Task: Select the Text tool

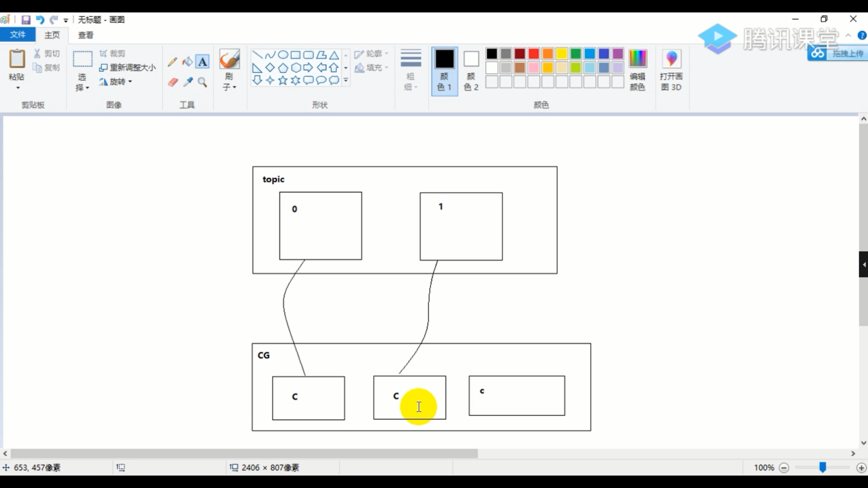Action: [203, 62]
